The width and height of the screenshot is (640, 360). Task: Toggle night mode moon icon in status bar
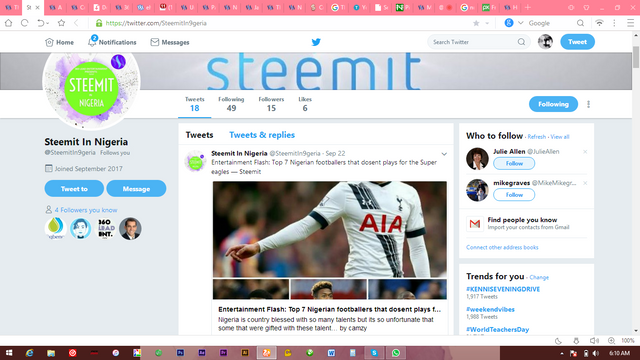[558, 341]
